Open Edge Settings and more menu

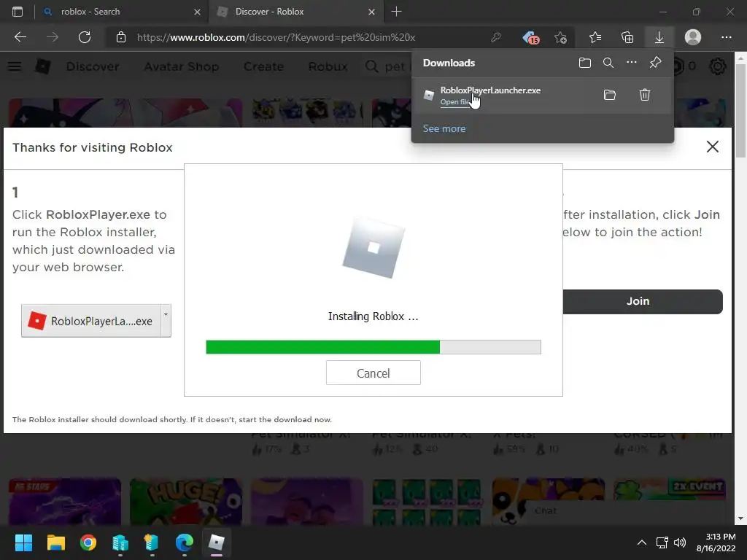pyautogui.click(x=726, y=37)
